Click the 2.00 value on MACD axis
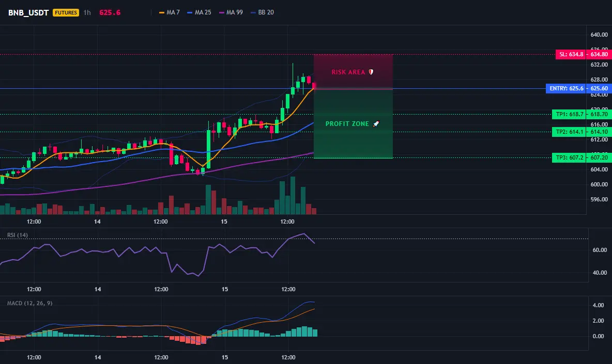612x364 pixels. coord(599,321)
